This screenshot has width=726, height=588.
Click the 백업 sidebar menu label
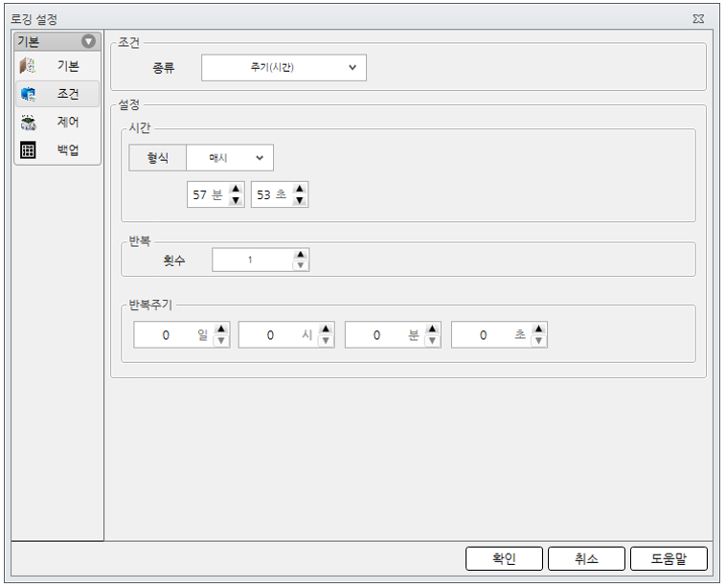click(x=68, y=150)
